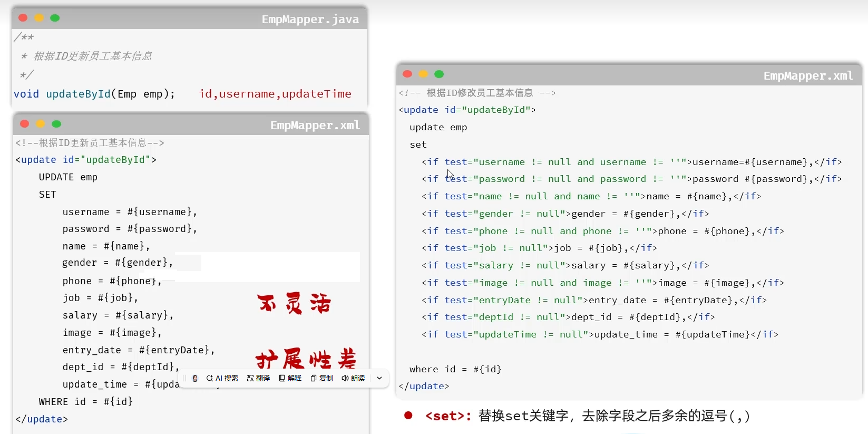Click the closing </update> tag in right window

point(424,386)
